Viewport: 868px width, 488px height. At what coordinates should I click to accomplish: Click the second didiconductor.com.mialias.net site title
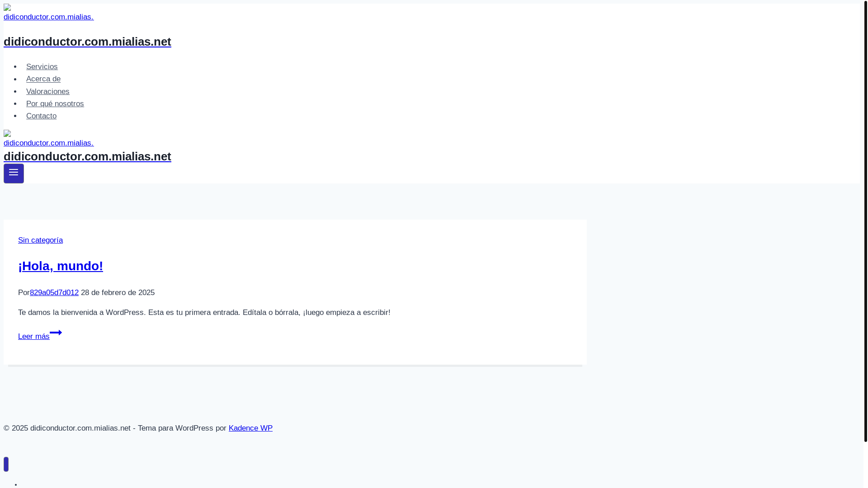coord(87,156)
